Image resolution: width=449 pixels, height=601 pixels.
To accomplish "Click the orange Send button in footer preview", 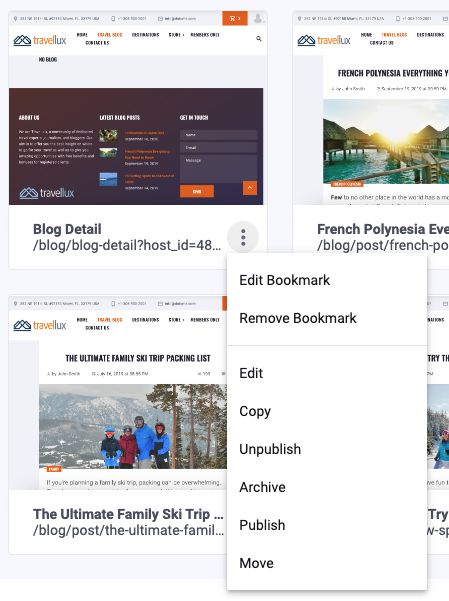I will point(197,191).
